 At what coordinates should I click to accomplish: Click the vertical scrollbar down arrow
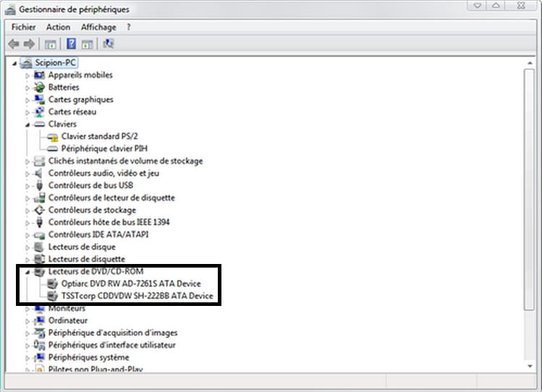pyautogui.click(x=528, y=367)
